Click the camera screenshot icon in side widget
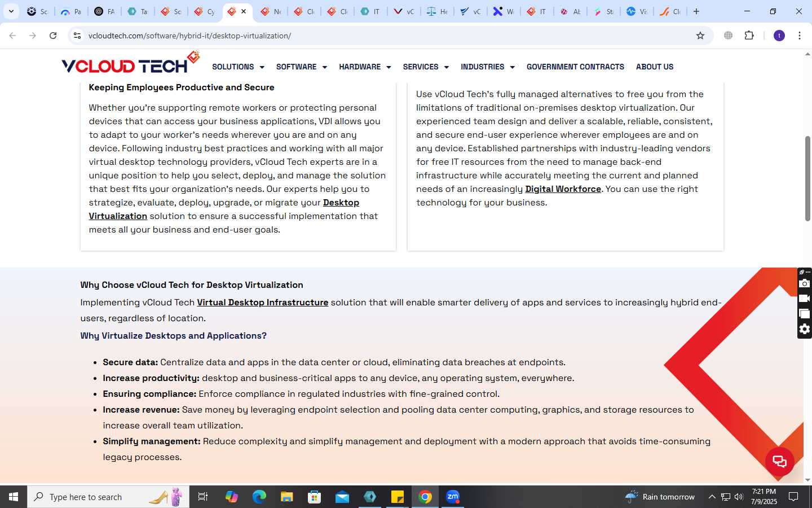This screenshot has height=508, width=812. click(805, 283)
